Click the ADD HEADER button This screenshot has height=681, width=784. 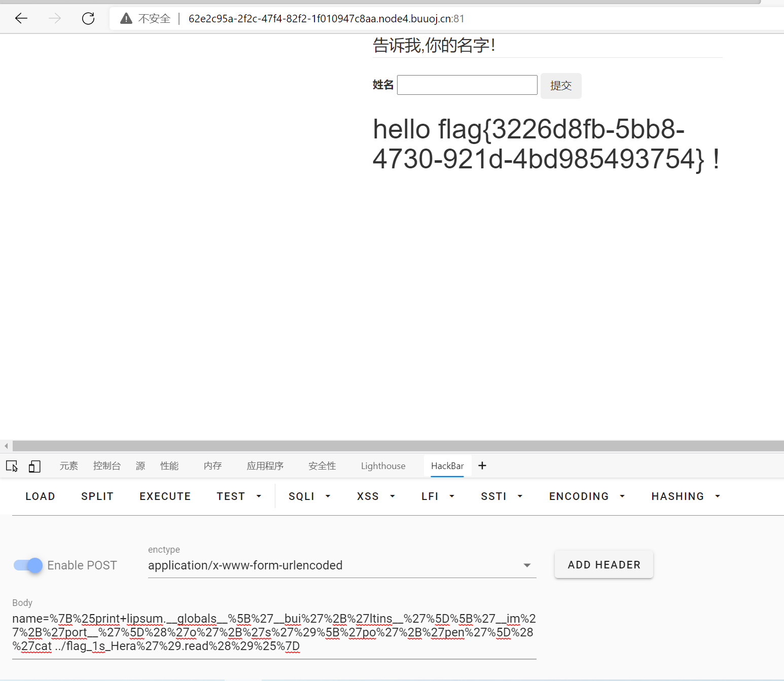click(603, 564)
